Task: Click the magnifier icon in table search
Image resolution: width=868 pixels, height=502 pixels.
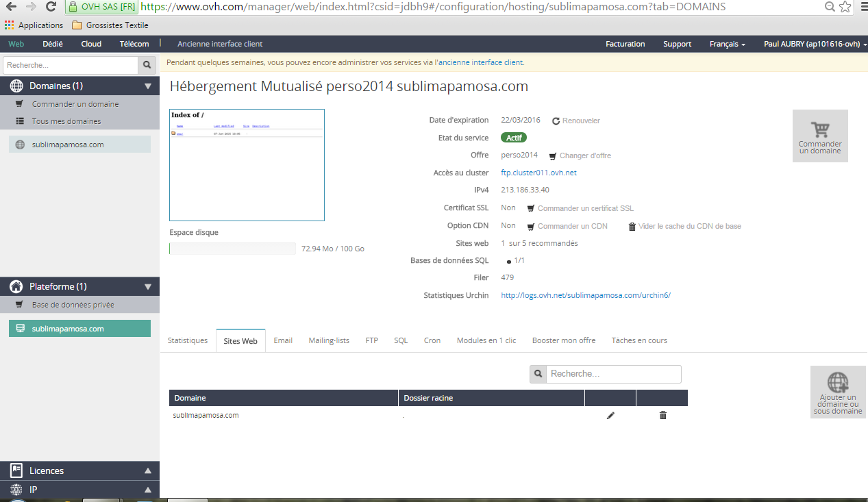Action: 538,374
